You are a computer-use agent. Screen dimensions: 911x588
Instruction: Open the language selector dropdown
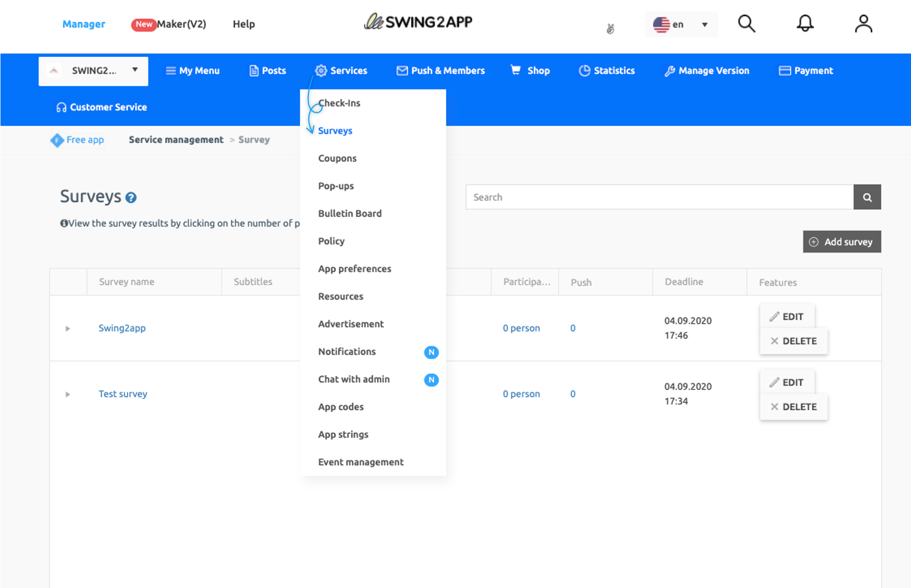pos(681,25)
